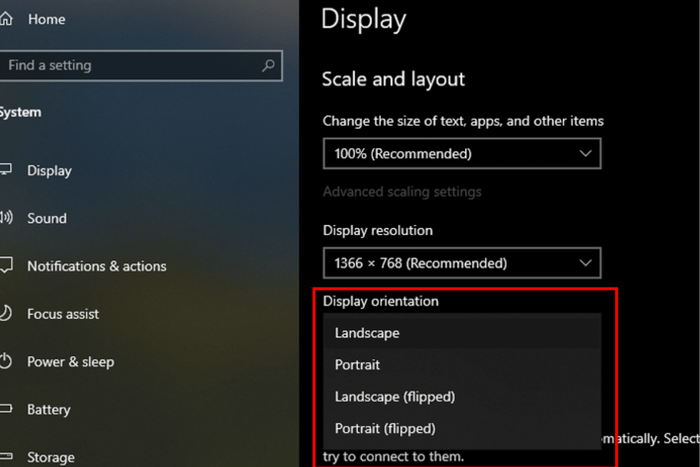Viewport: 700px width, 467px height.
Task: Click the search magnifier icon
Action: [x=268, y=66]
